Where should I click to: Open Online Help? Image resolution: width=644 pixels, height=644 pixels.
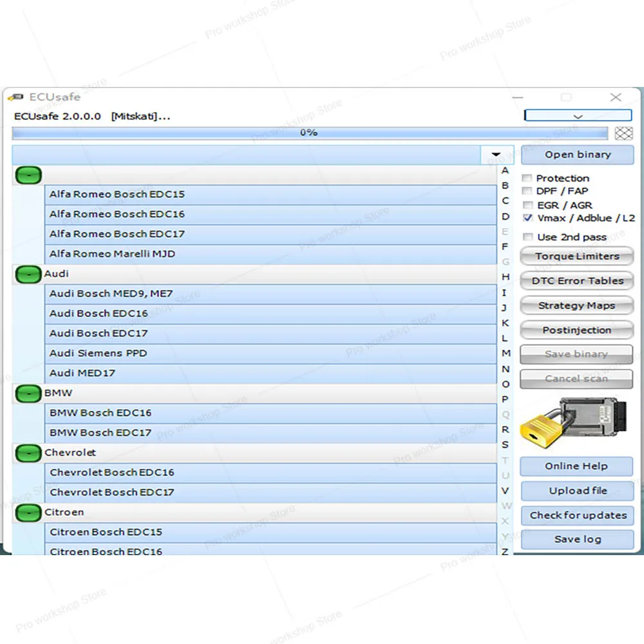[x=576, y=466]
